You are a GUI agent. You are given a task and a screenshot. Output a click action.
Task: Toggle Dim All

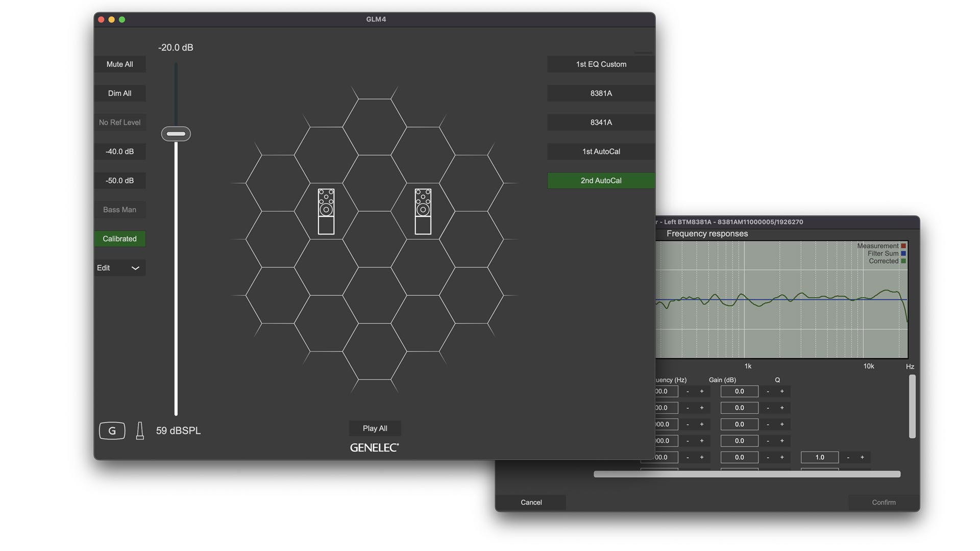pos(119,93)
